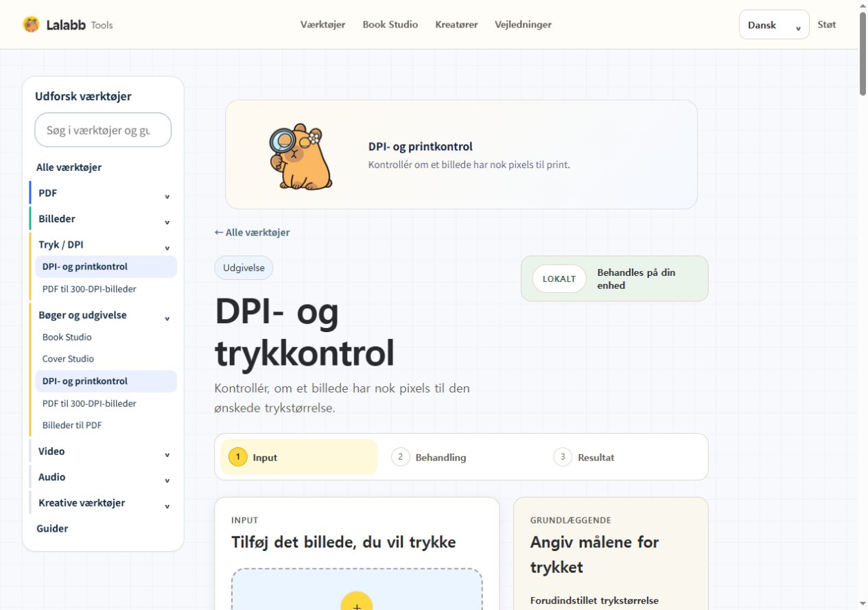Open Vejledninger in the top navigation
The image size is (868, 610).
tap(523, 25)
